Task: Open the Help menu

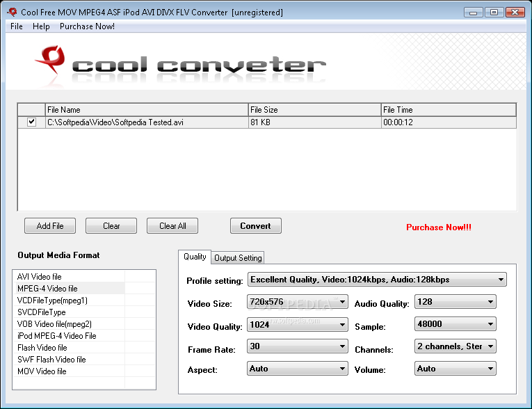Action: click(x=41, y=26)
